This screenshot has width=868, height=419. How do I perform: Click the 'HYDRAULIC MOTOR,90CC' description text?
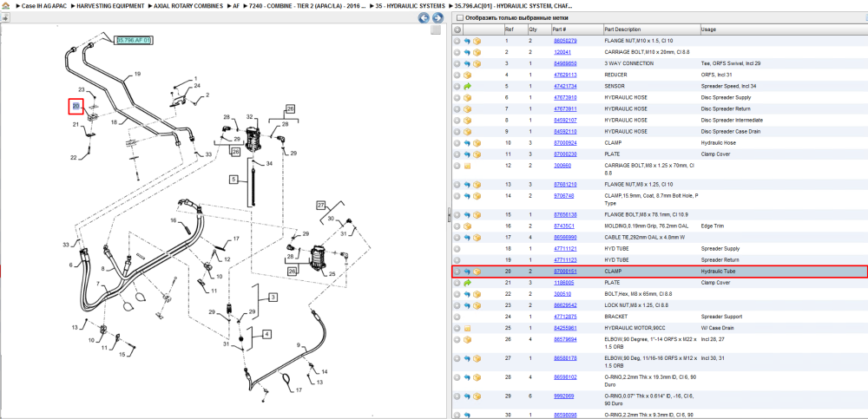click(x=634, y=328)
